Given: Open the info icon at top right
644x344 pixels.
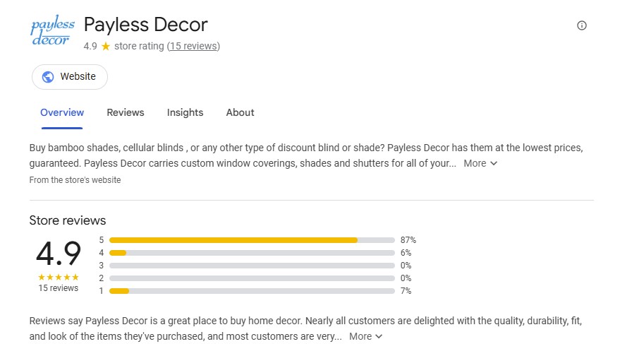Looking at the screenshot, I should pos(581,25).
